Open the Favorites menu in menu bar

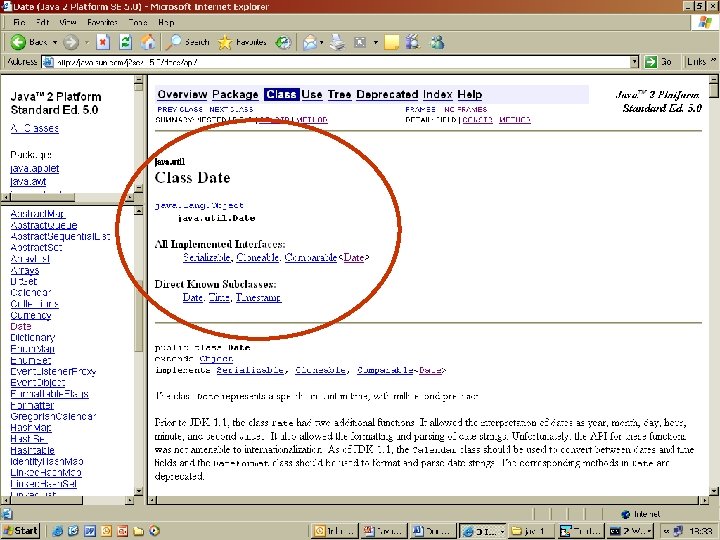tap(102, 22)
